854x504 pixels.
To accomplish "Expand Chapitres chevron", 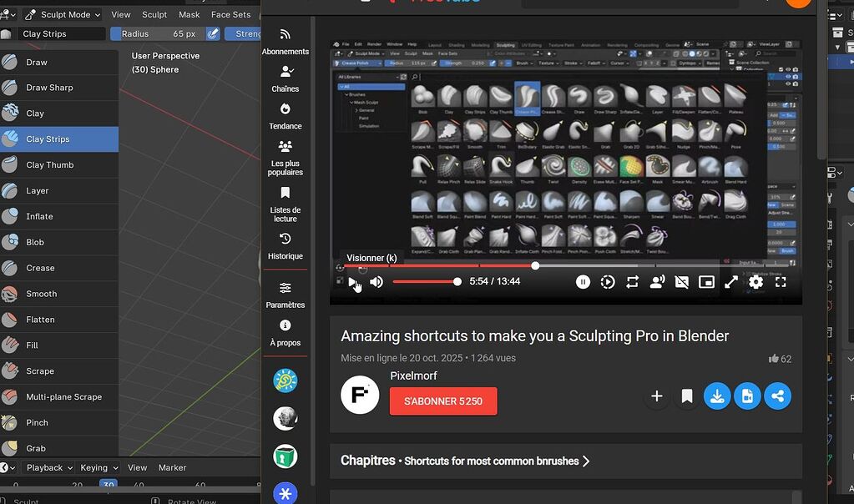I will (x=586, y=461).
